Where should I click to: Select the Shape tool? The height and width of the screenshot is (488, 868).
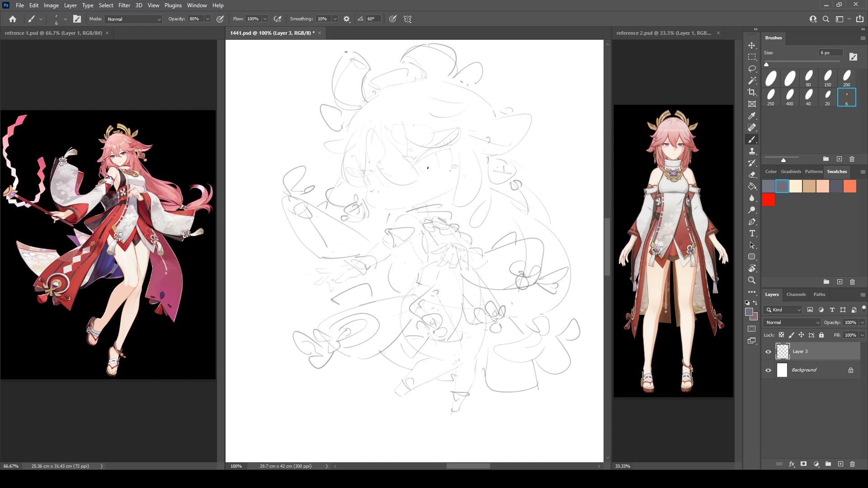point(752,257)
